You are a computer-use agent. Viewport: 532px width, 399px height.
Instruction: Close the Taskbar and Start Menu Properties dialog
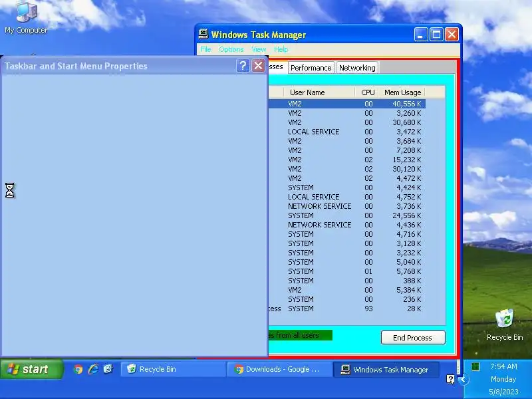coord(258,65)
